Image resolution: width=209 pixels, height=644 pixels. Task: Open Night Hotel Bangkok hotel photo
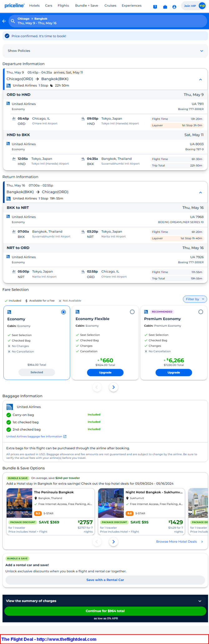click(x=111, y=503)
